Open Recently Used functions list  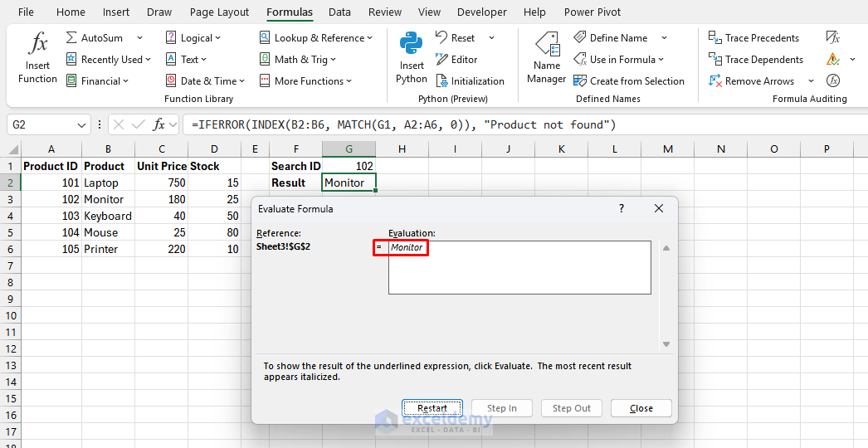109,59
